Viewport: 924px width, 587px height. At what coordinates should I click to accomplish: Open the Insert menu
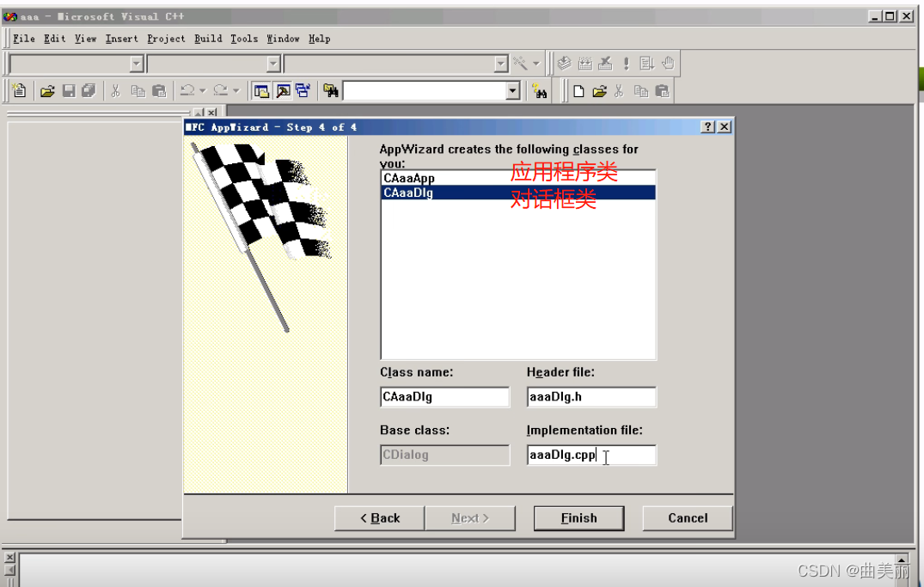coord(122,39)
